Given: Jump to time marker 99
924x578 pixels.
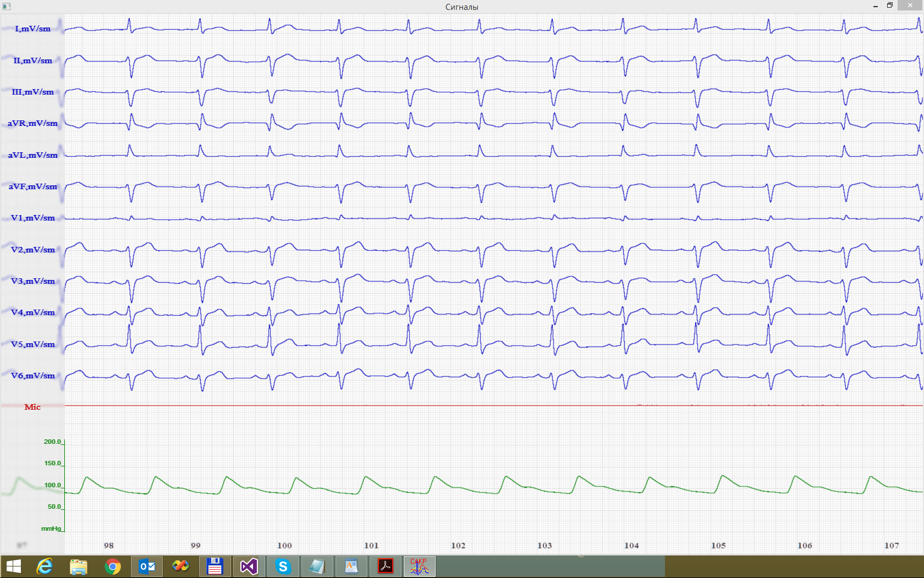Looking at the screenshot, I should coord(196,546).
